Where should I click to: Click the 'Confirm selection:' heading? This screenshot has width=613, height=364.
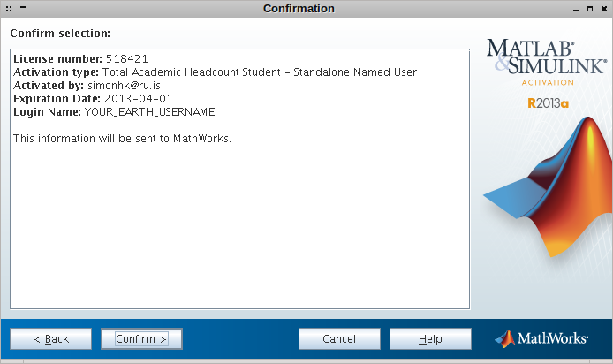click(60, 34)
